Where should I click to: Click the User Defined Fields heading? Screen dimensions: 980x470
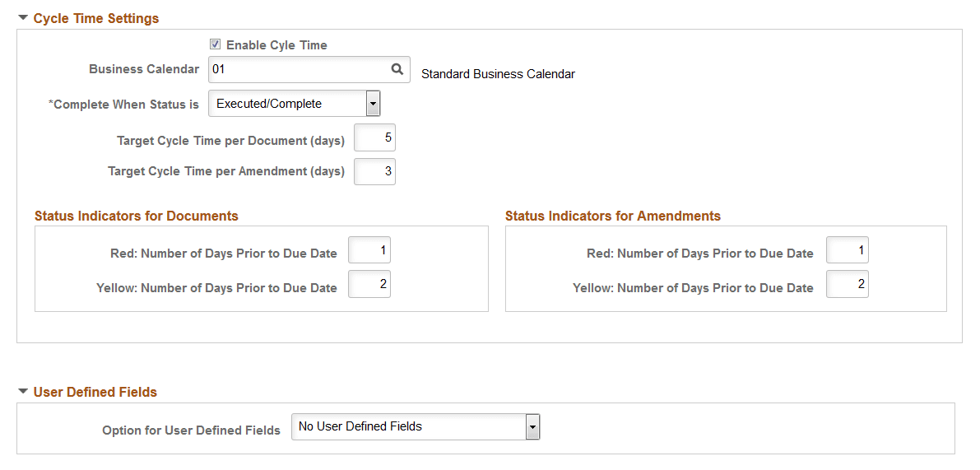click(95, 393)
